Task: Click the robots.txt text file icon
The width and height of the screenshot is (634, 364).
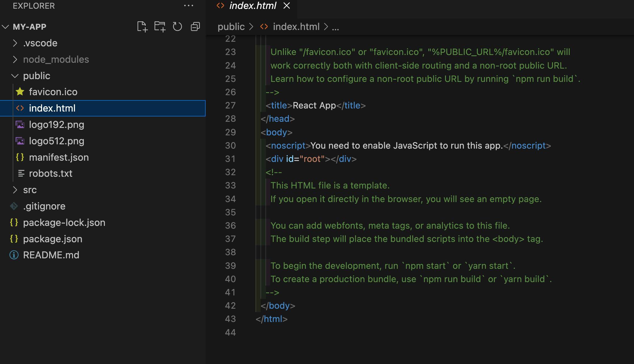Action: 21,173
